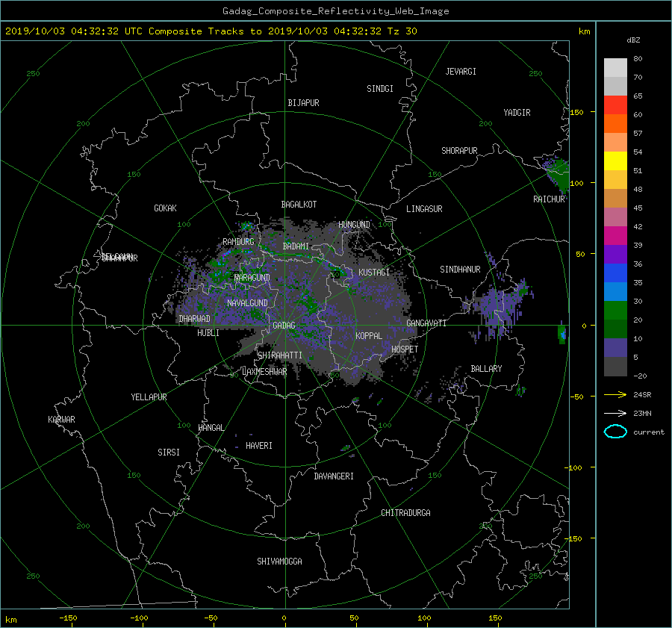Click the KUSTAGI city label
Screen dimensions: 672x628
coord(374,273)
